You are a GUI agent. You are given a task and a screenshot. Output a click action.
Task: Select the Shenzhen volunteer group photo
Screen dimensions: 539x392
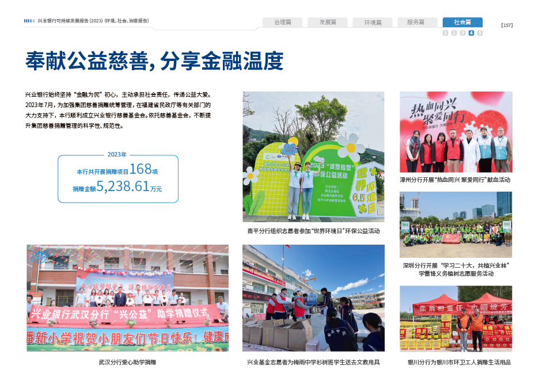(x=456, y=224)
